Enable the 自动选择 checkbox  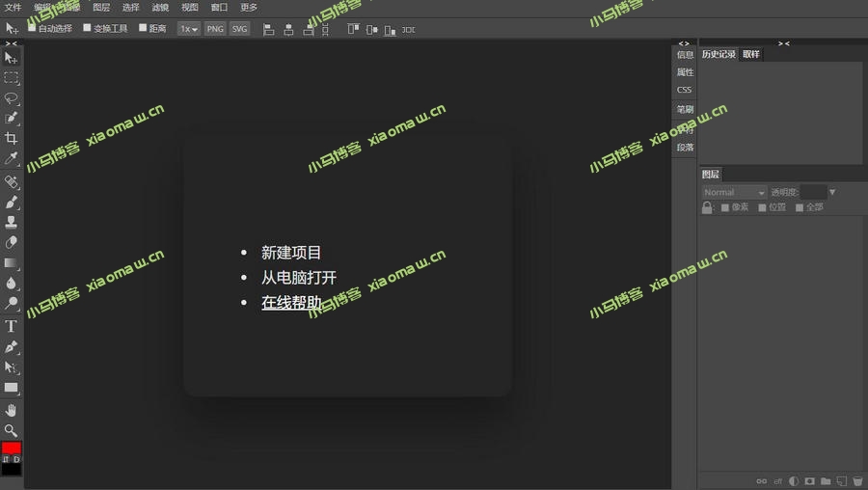32,28
